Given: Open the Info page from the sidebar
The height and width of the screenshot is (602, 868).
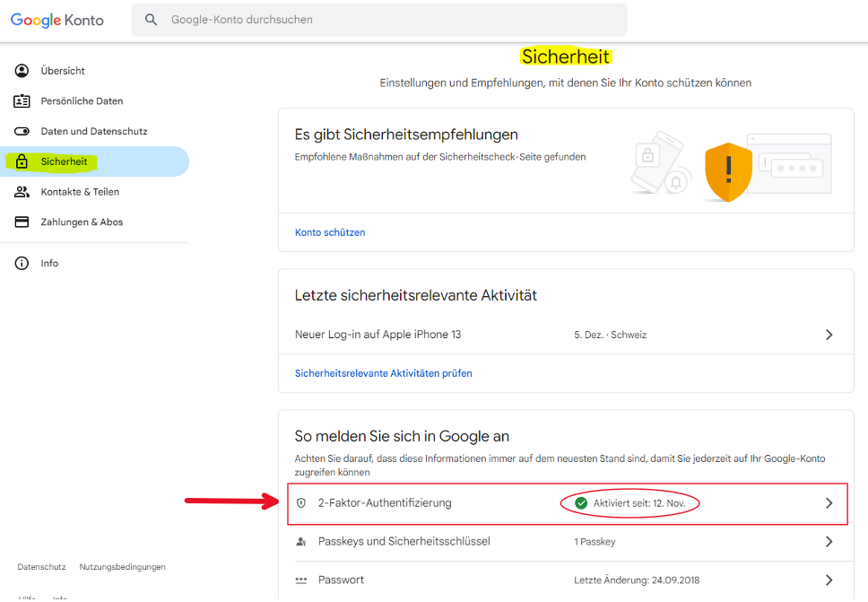Looking at the screenshot, I should point(49,263).
